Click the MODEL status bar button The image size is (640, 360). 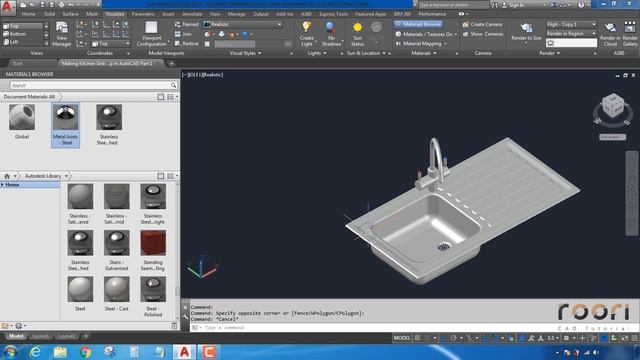click(402, 338)
